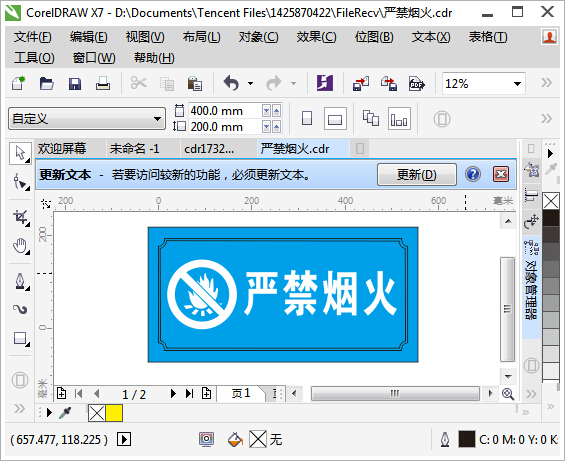
Task: Export the file via export icon
Action: tap(389, 84)
